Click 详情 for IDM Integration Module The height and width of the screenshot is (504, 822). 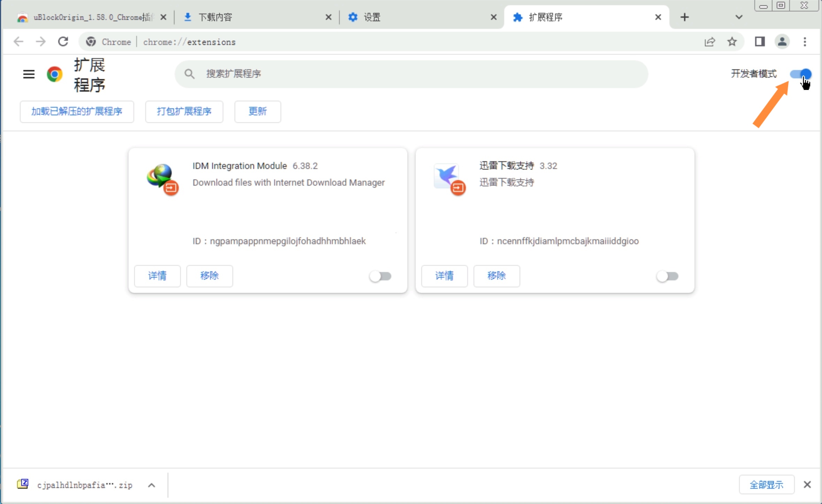coord(157,276)
